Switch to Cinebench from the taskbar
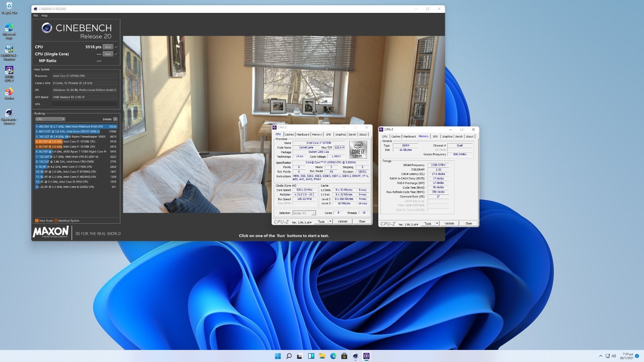 (x=355, y=356)
